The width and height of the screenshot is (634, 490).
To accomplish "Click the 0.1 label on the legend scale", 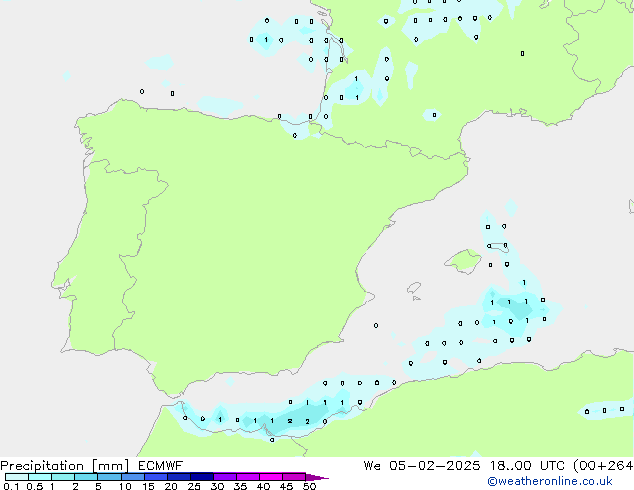I will coord(9,487).
